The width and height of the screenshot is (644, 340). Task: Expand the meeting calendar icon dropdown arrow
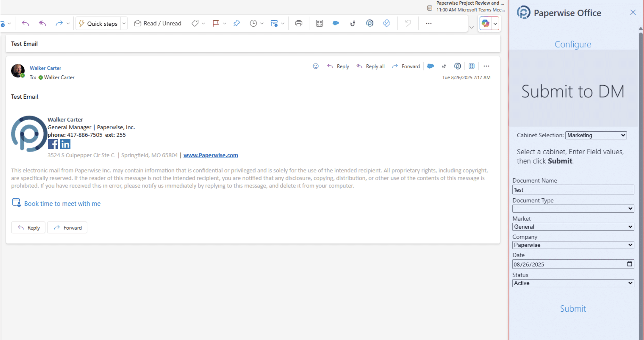click(283, 23)
